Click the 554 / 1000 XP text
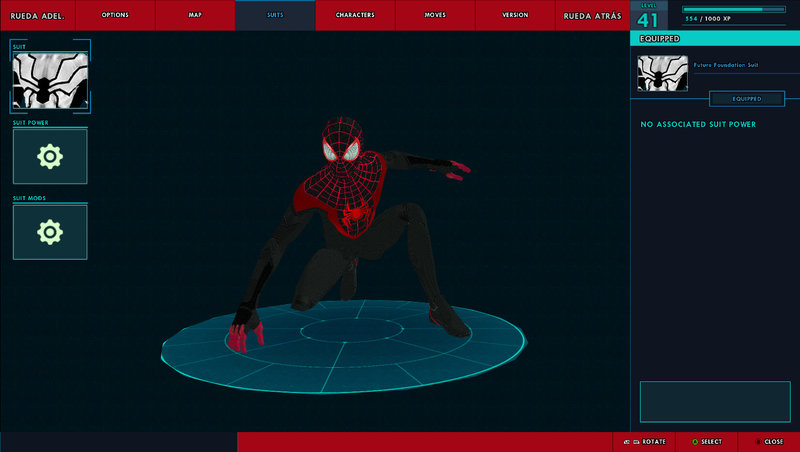The image size is (800, 452). 708,19
